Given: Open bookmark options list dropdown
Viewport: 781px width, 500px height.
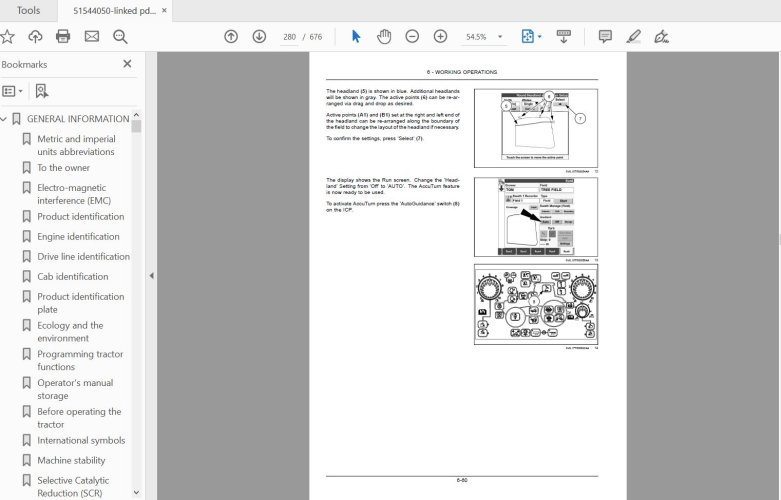Looking at the screenshot, I should (14, 91).
